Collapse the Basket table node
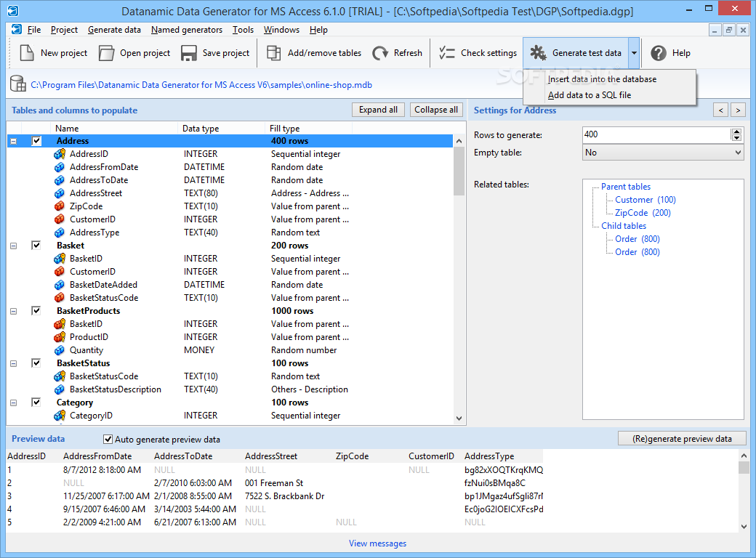This screenshot has height=558, width=756. point(14,246)
